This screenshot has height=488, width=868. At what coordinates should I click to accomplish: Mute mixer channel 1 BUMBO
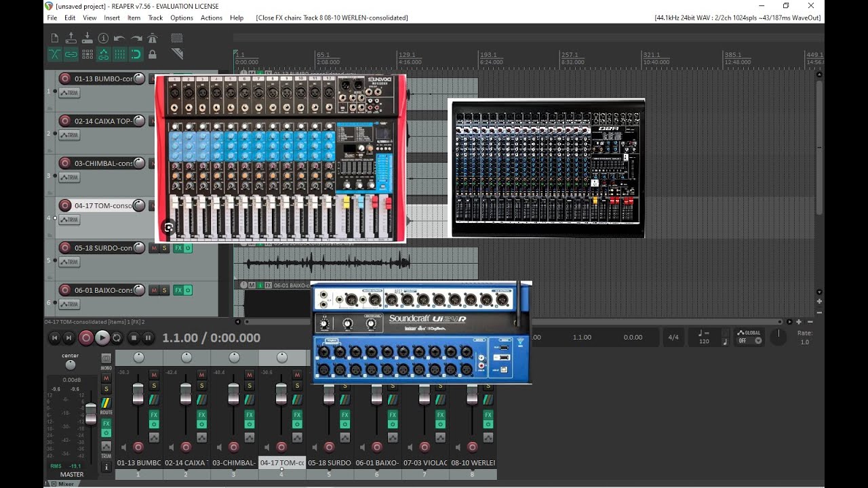154,375
